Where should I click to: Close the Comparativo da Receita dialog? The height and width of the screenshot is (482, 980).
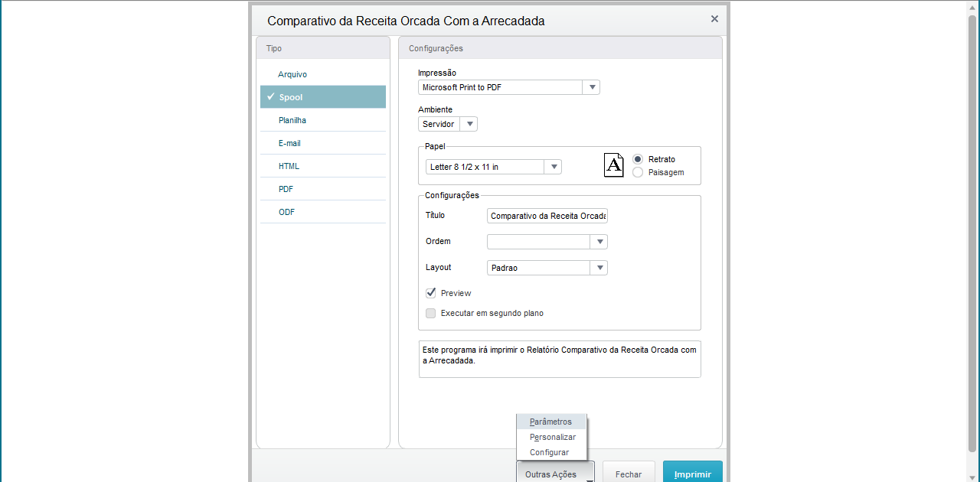click(x=714, y=19)
